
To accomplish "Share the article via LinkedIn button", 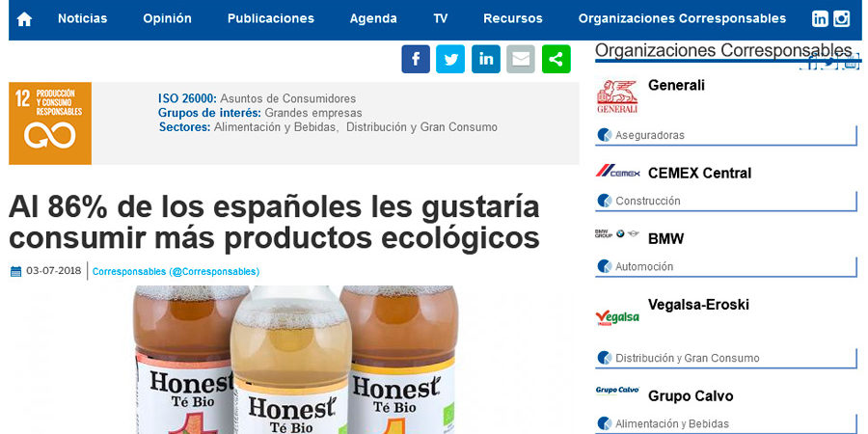I will pyautogui.click(x=486, y=59).
